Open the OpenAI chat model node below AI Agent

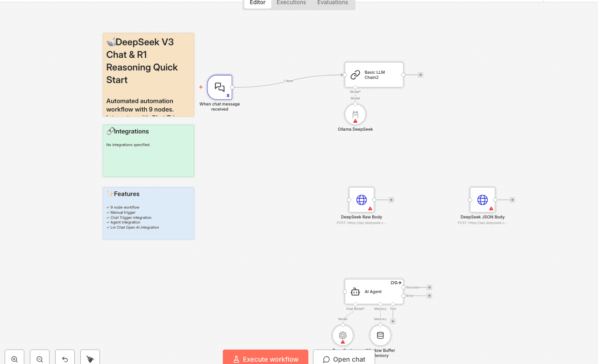[x=343, y=335]
